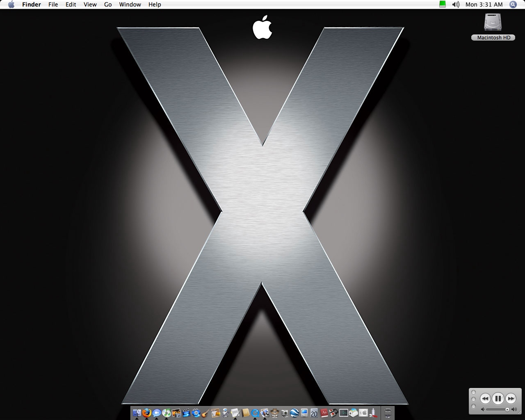Open the Trash in the Dock

[388, 413]
